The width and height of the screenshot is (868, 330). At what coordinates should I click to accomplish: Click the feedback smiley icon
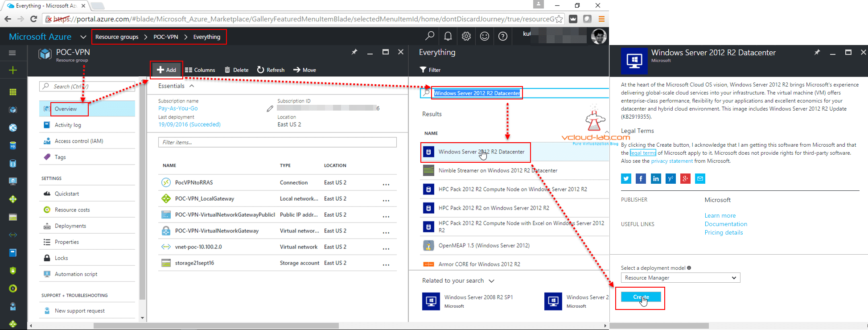click(x=485, y=36)
